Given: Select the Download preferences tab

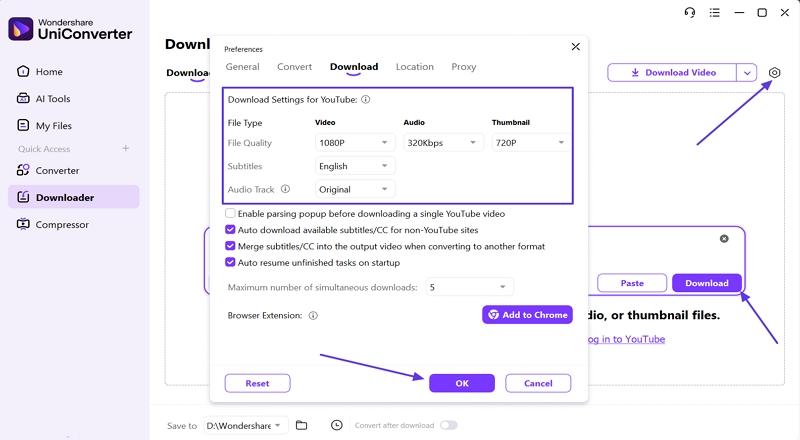Looking at the screenshot, I should coord(354,67).
